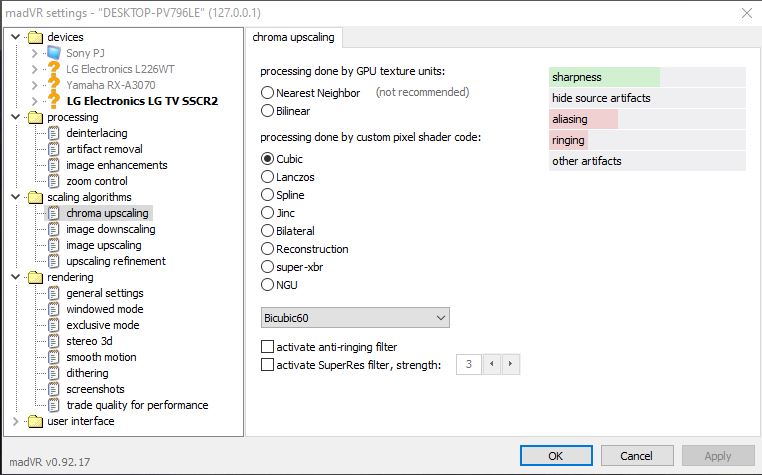Click the green sharpness rating bar
Image resolution: width=762 pixels, height=475 pixels.
604,77
